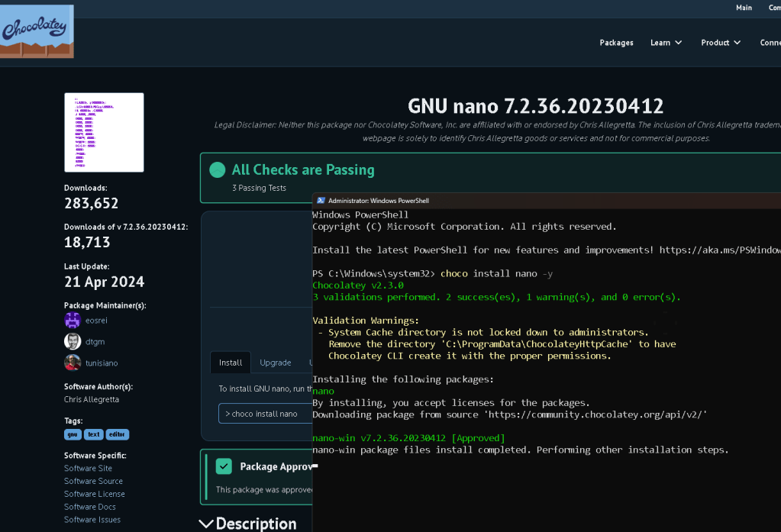Select the Upgrade tab
Screen dimensions: 781x532
[x=276, y=363]
